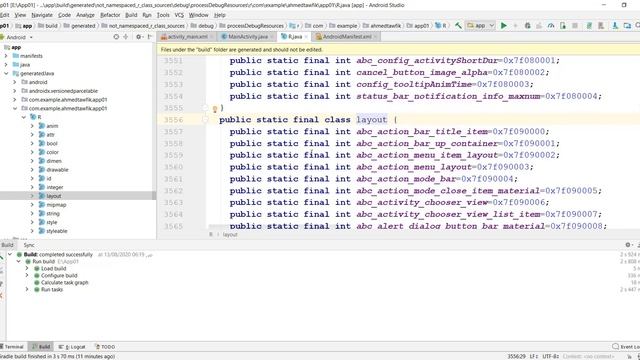Close the R.java tab

pos(306,37)
